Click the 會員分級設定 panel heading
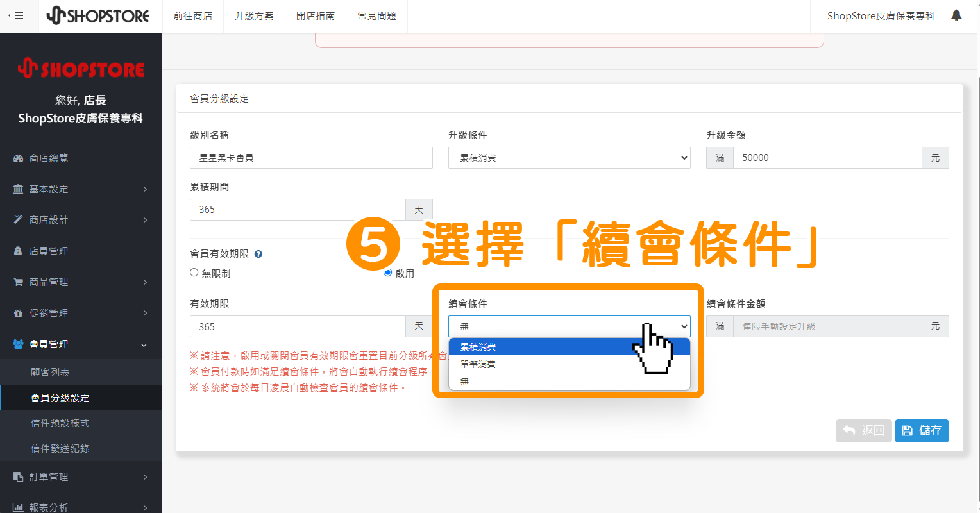 [219, 99]
